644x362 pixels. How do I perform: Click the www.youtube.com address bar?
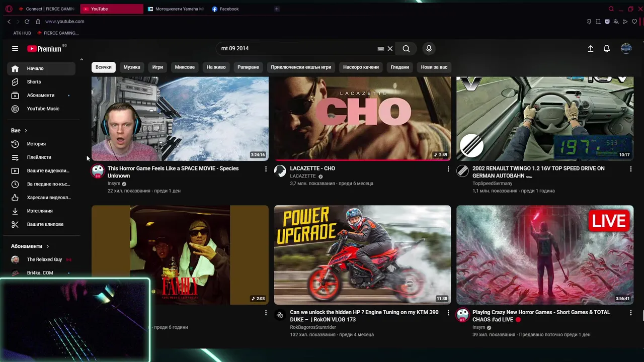(64, 22)
